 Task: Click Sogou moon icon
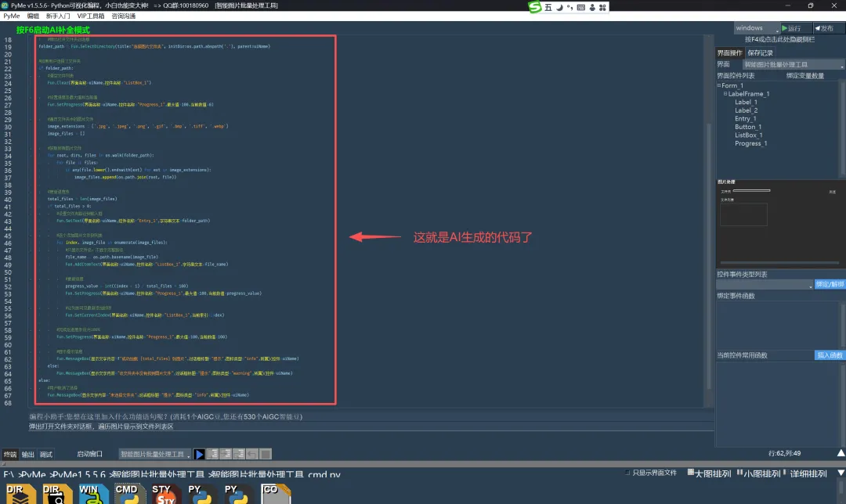[x=559, y=7]
